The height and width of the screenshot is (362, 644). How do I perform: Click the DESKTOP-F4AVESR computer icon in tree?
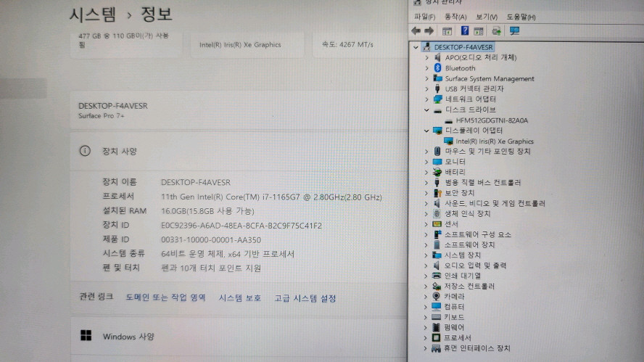pyautogui.click(x=427, y=47)
